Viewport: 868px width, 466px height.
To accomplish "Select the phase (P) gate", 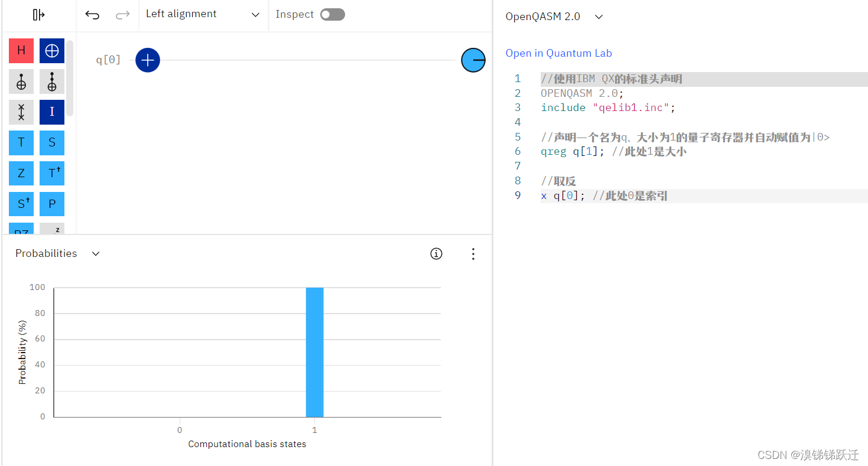I will (x=52, y=204).
